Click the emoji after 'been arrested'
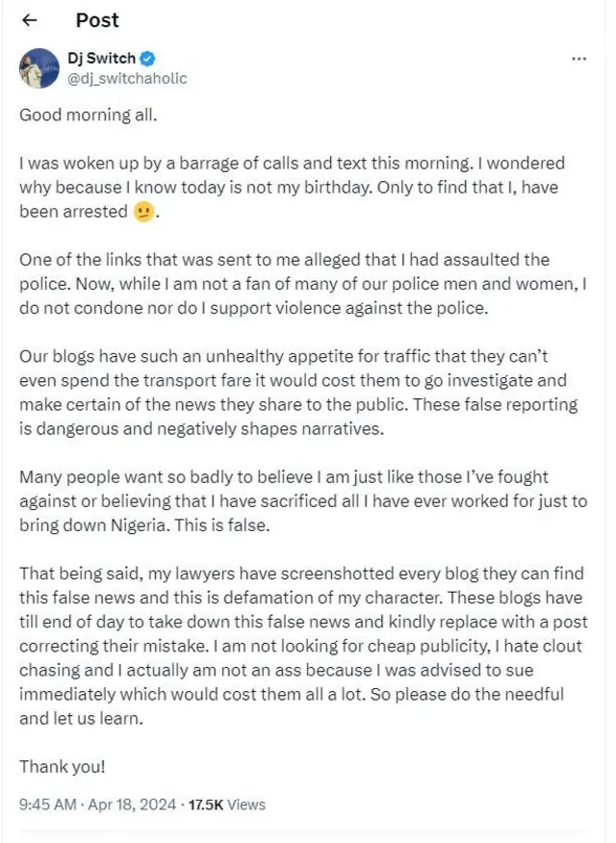 (143, 212)
